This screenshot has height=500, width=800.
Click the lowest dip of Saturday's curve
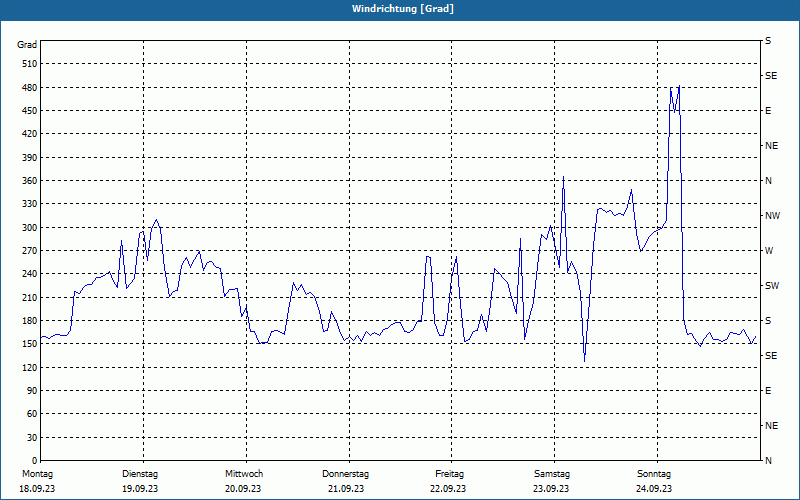pos(584,361)
